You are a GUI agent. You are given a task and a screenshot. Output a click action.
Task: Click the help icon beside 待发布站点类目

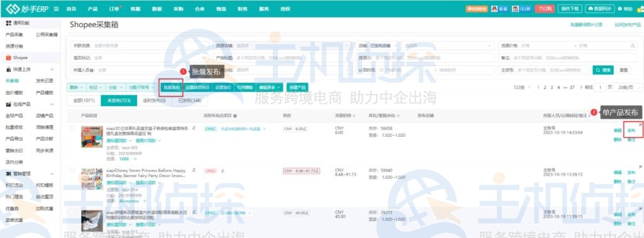235,116
